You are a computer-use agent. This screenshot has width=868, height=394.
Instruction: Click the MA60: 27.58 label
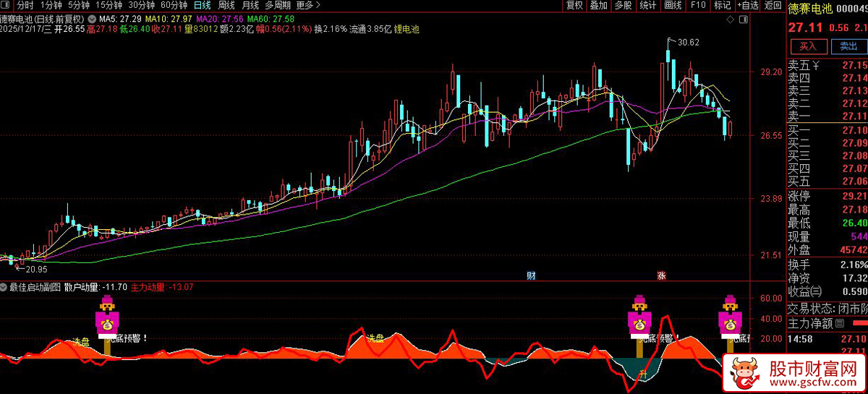click(270, 17)
